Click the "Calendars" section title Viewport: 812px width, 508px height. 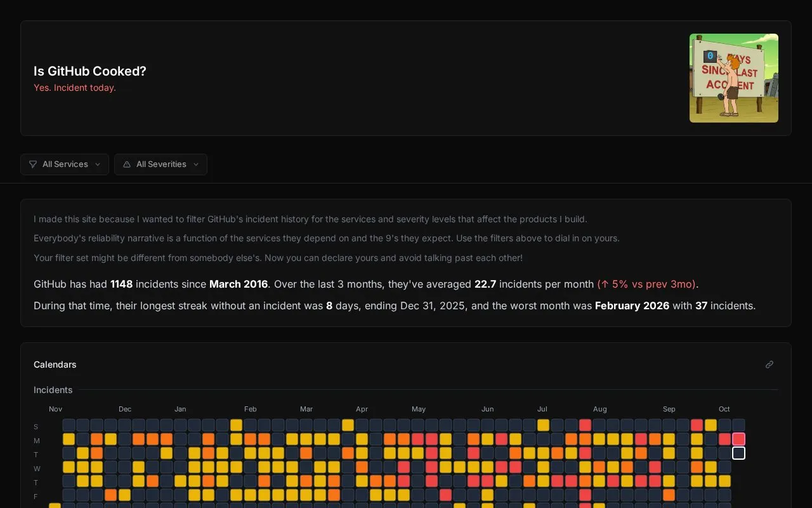point(55,364)
